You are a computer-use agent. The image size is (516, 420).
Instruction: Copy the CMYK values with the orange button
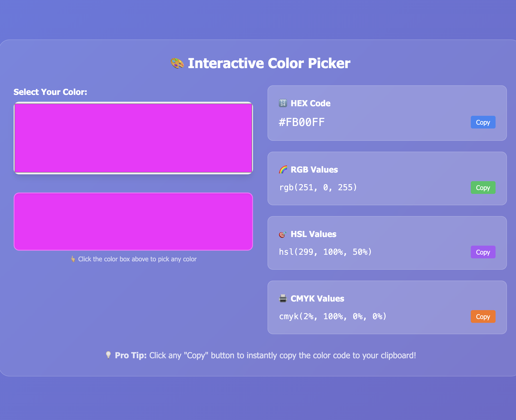click(483, 316)
